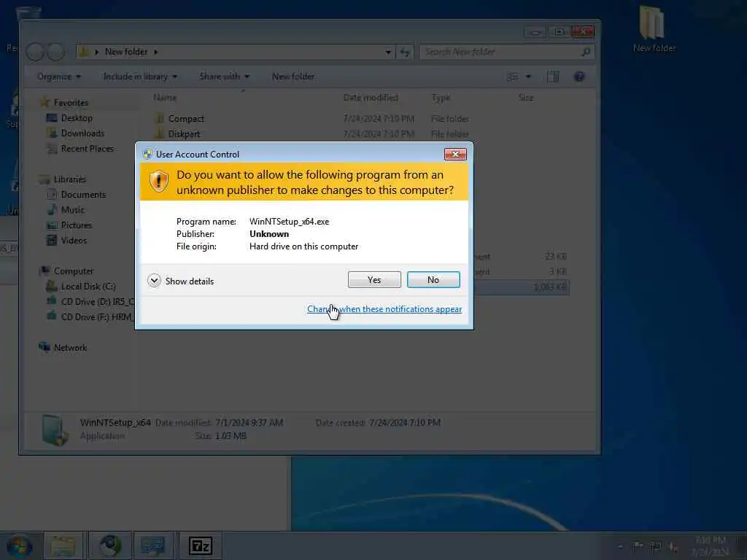This screenshot has height=560, width=747.
Task: Open 'Include in library' dropdown in Explorer
Action: click(140, 77)
